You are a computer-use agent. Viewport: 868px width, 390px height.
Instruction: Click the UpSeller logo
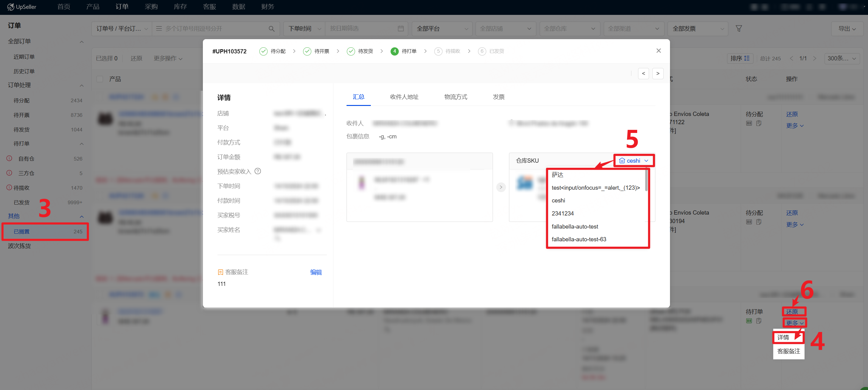[x=22, y=7]
